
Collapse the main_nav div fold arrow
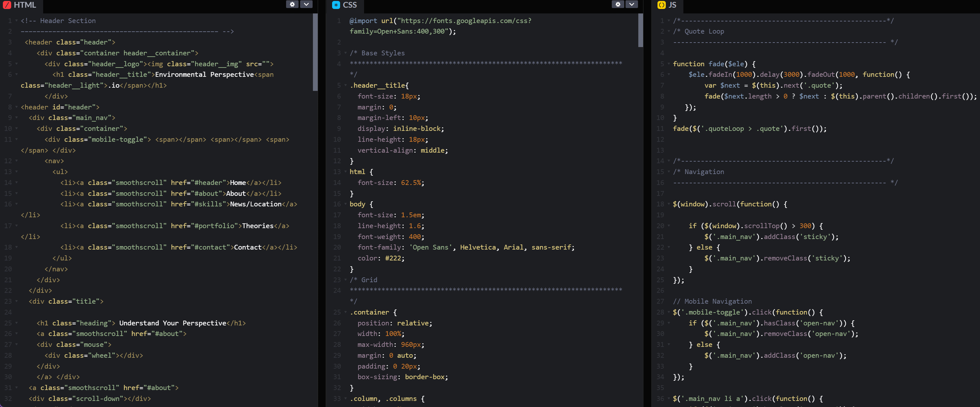pos(16,118)
